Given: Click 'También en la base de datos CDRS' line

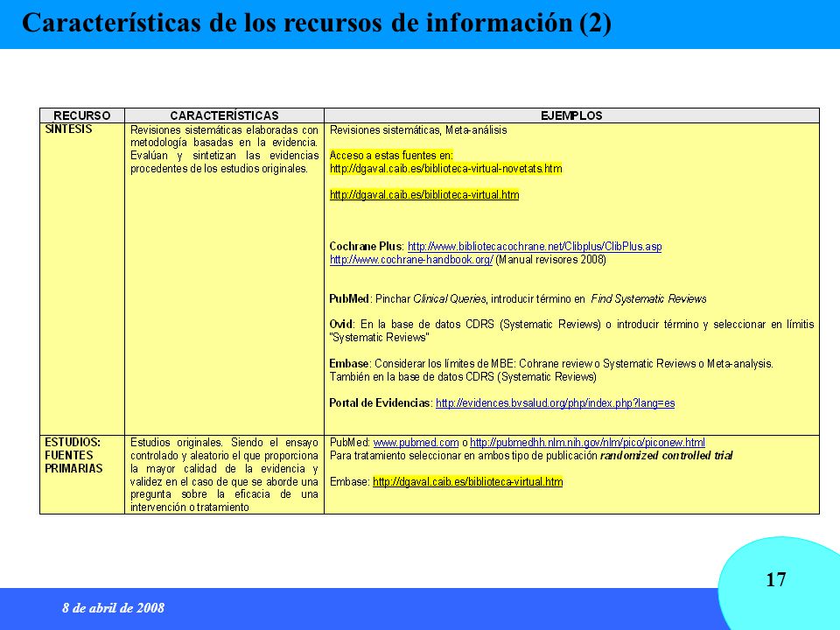Looking at the screenshot, I should [463, 376].
